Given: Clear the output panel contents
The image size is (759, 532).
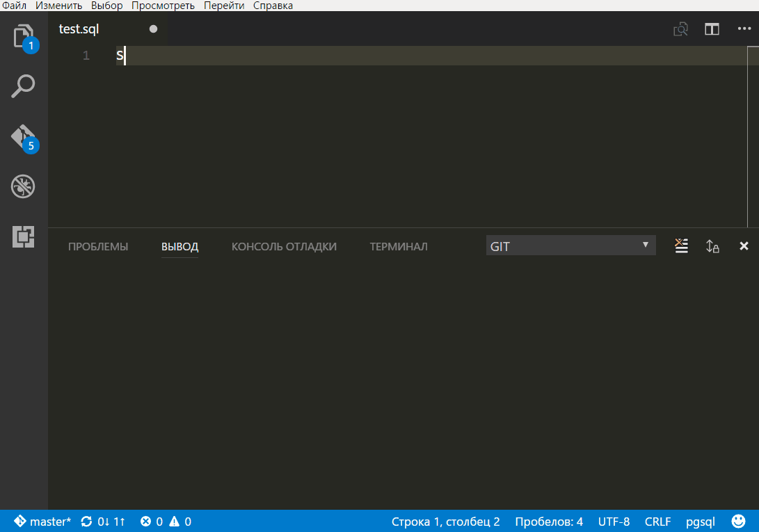Looking at the screenshot, I should pos(681,245).
